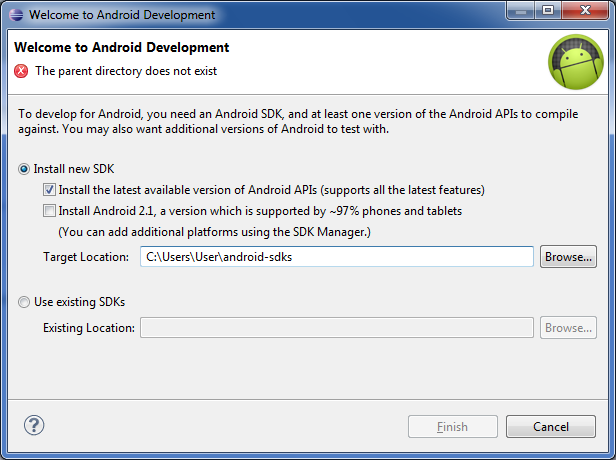Click inside the Target Location text field
This screenshot has height=460, width=616.
337,257
